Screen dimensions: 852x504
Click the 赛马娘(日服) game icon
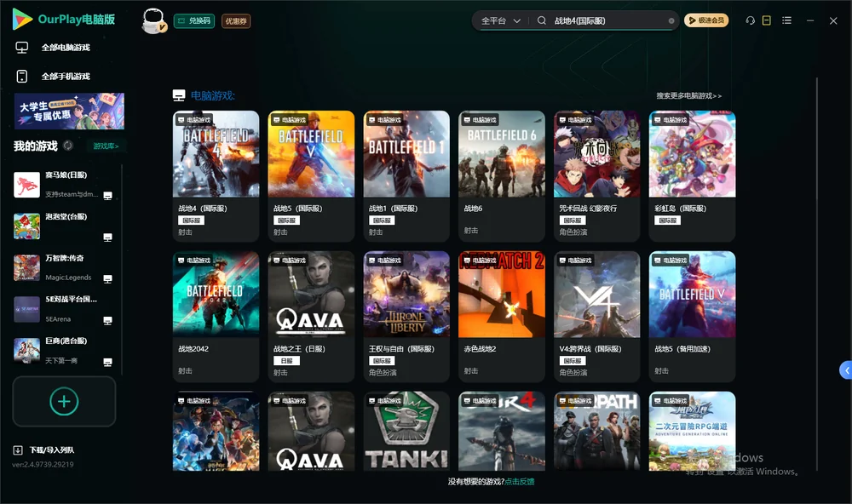(26, 185)
